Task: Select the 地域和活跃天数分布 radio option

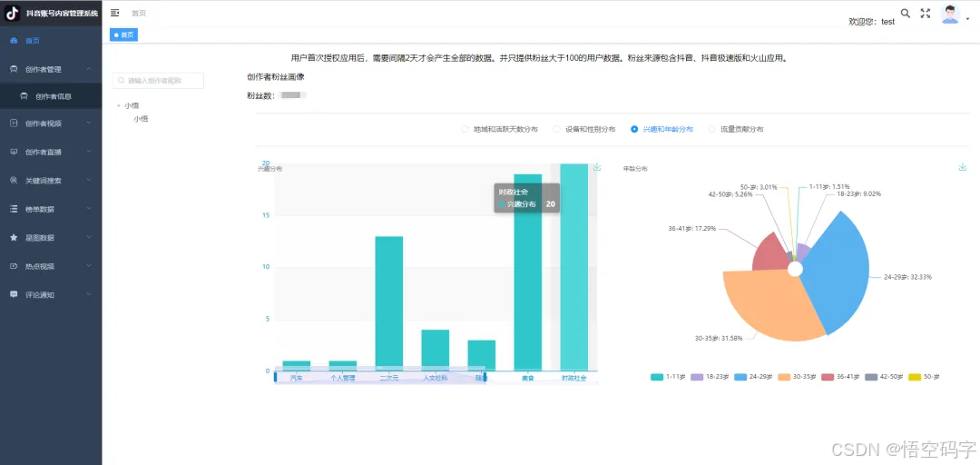Action: coord(465,129)
